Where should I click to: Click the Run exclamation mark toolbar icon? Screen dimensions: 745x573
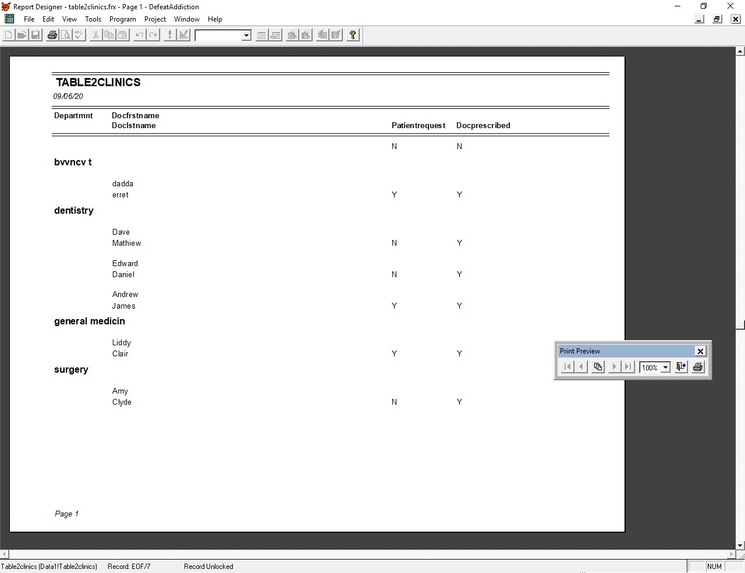[x=170, y=35]
